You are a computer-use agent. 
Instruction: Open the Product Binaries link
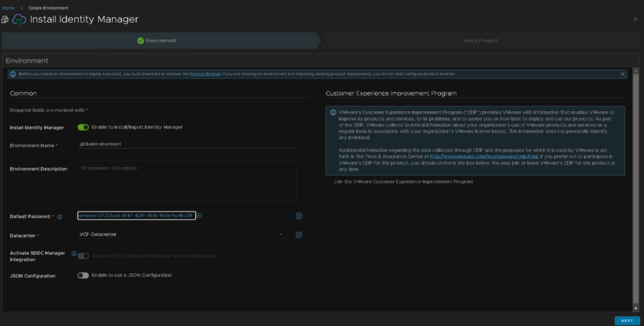(x=205, y=74)
